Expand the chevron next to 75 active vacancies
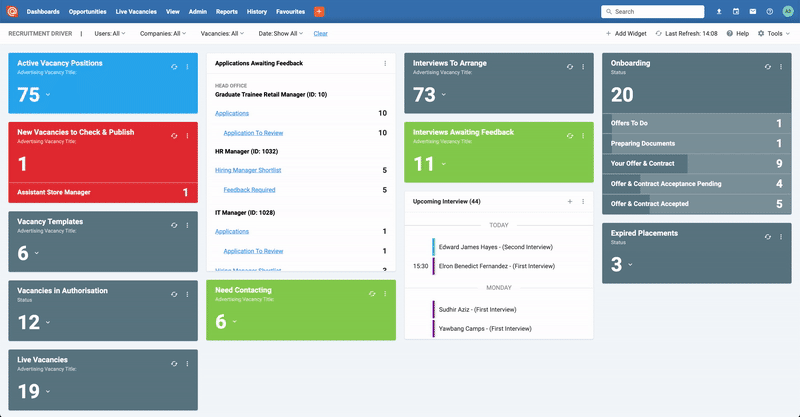 point(48,95)
